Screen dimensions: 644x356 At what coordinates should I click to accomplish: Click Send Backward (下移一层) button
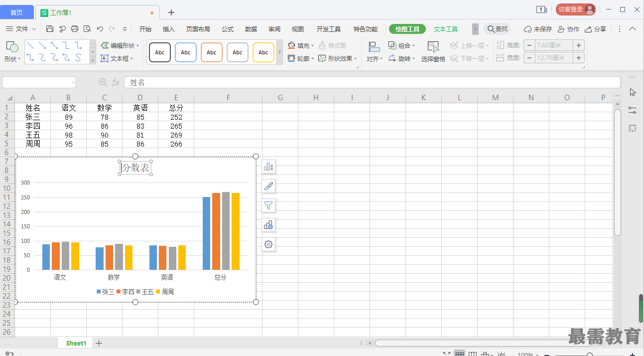click(470, 58)
